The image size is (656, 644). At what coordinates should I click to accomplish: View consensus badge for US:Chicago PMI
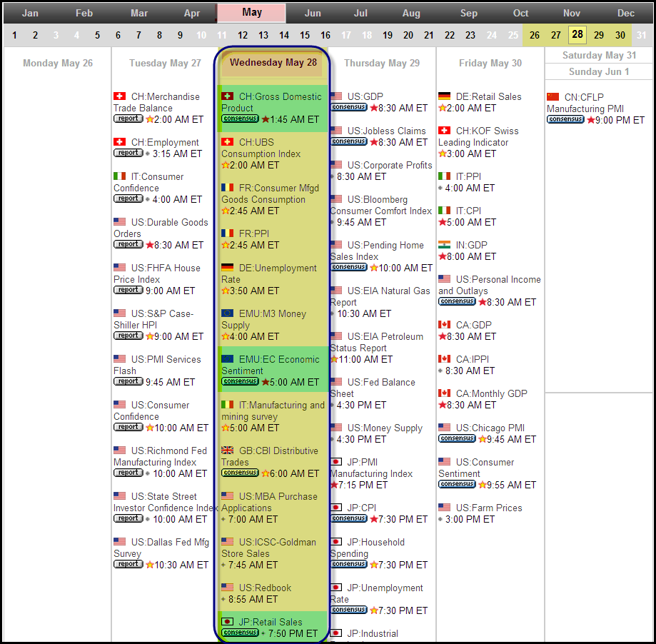point(457,438)
